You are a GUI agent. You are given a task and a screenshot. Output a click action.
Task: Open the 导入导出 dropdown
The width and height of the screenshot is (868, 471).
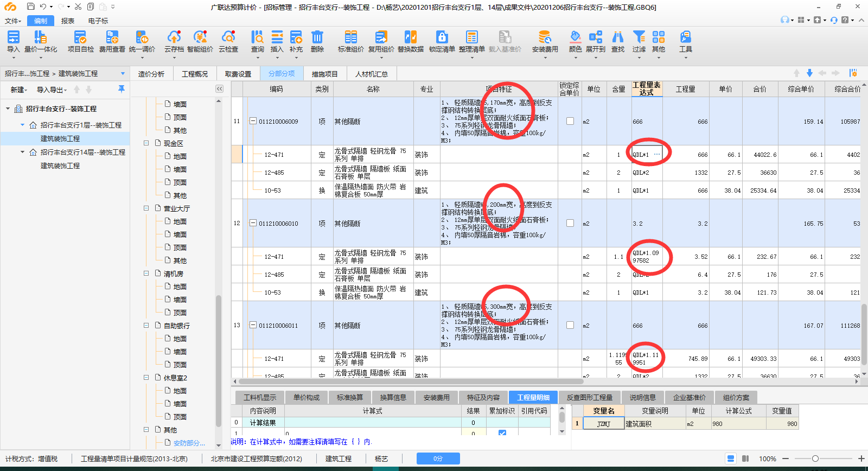pos(52,90)
